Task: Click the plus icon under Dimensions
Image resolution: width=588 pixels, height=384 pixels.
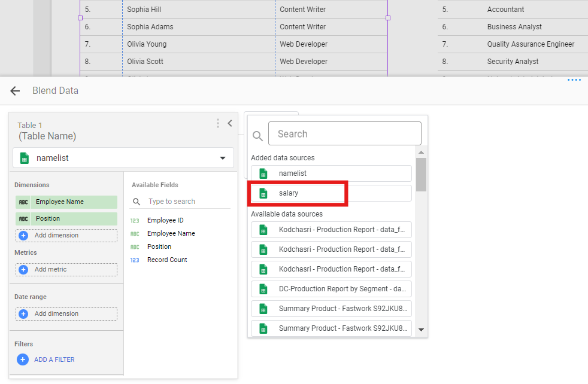Action: tap(23, 236)
